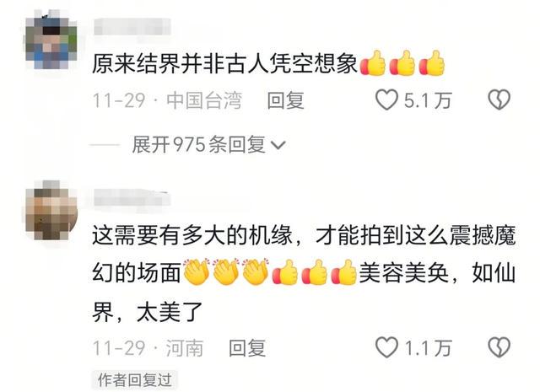Click the 11-29 · 河南 timestamp
This screenshot has height=392, width=540.
148,347
